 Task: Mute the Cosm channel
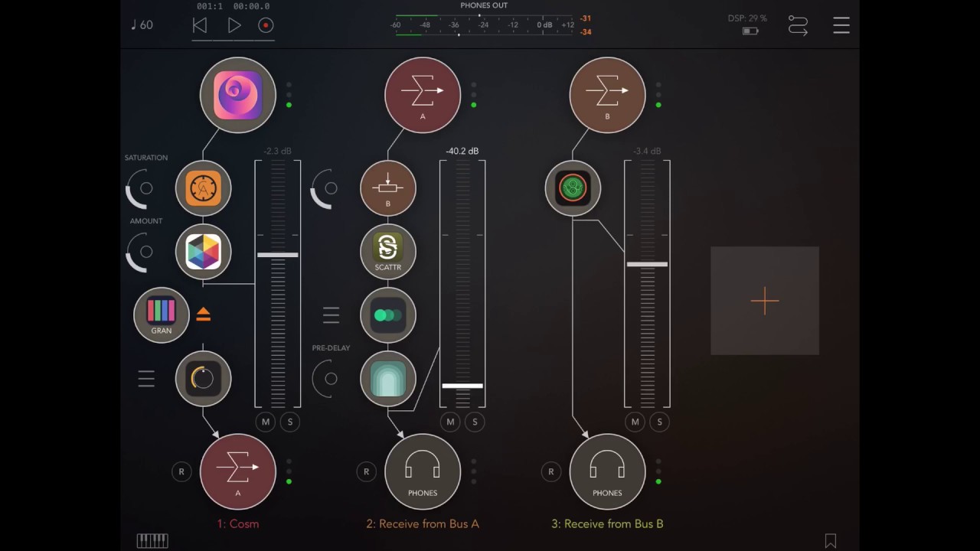pos(266,422)
